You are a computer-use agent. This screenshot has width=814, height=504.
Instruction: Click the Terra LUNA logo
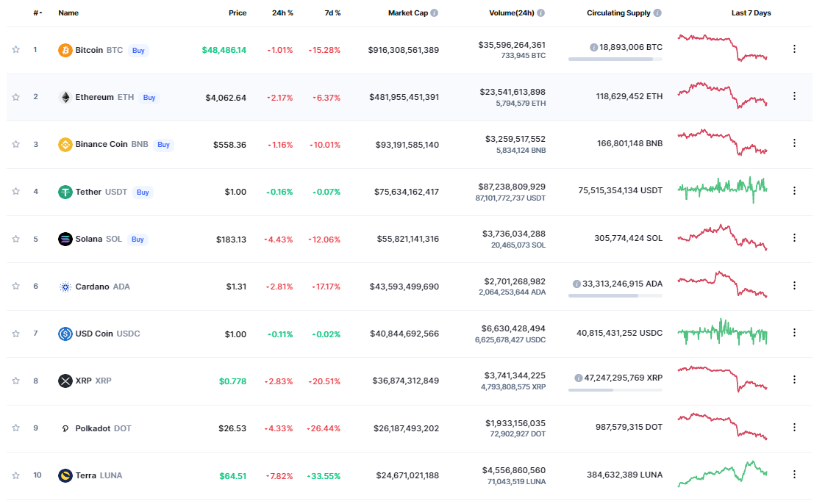pos(65,475)
